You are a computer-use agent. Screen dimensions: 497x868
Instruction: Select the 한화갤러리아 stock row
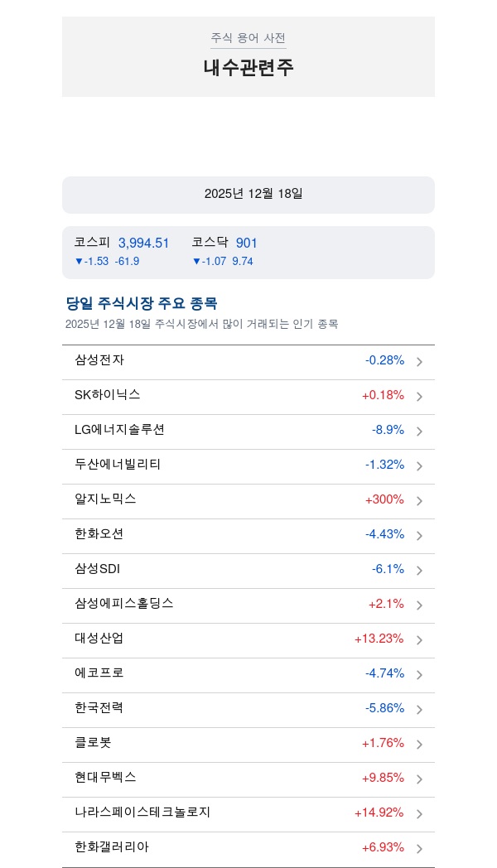[248, 847]
